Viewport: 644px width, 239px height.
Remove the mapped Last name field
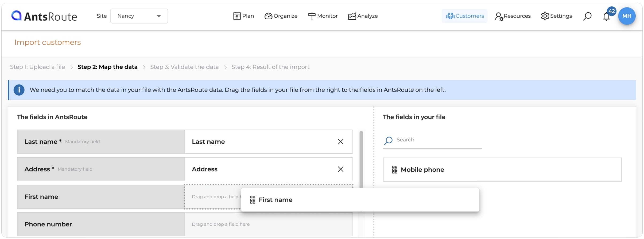[340, 142]
